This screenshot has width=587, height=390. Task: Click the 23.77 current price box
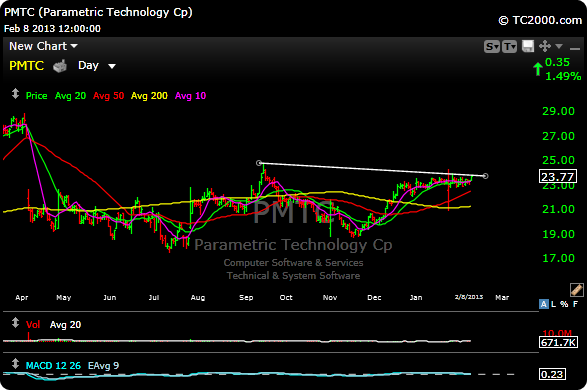(558, 177)
